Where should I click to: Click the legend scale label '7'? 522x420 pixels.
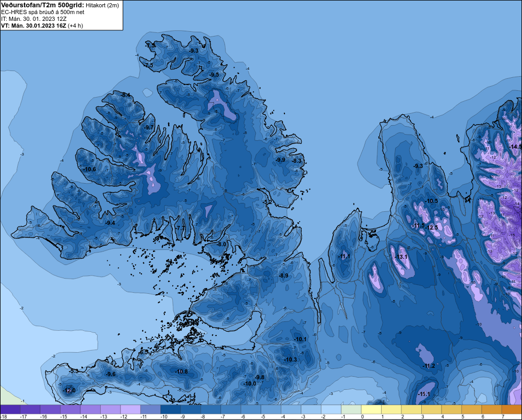pos(503,417)
